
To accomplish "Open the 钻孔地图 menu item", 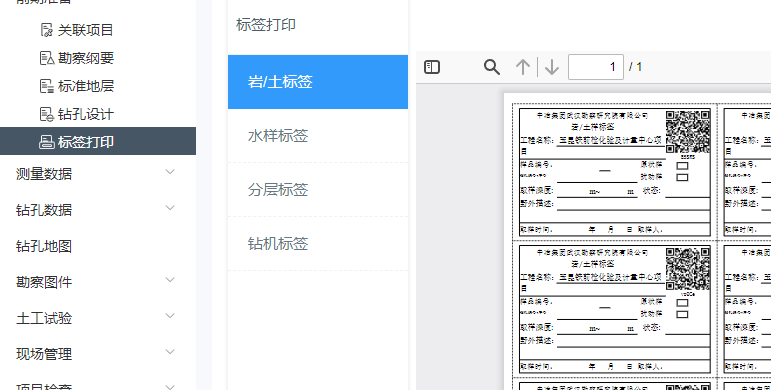I will 44,246.
